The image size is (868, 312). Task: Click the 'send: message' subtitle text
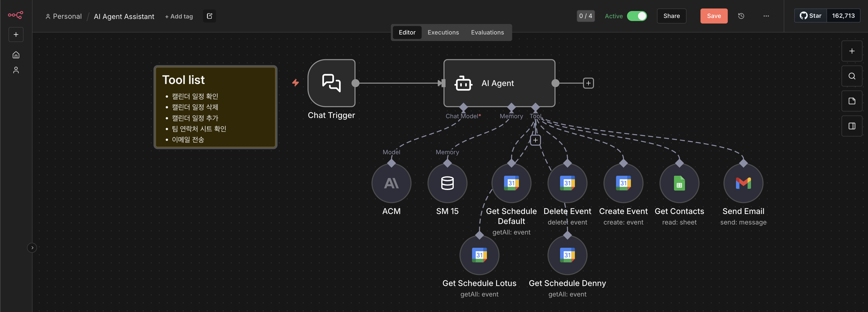(x=743, y=222)
